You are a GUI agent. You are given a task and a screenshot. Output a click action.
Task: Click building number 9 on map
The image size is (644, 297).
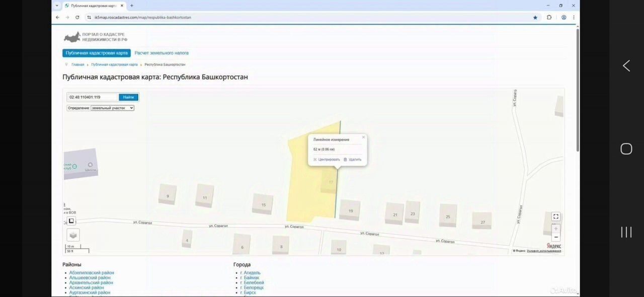[x=168, y=195]
